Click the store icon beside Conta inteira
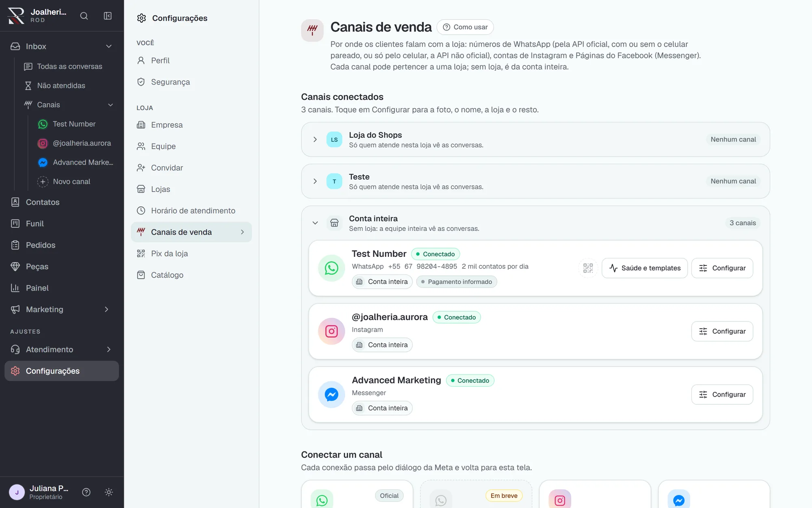The height and width of the screenshot is (508, 812). (334, 223)
